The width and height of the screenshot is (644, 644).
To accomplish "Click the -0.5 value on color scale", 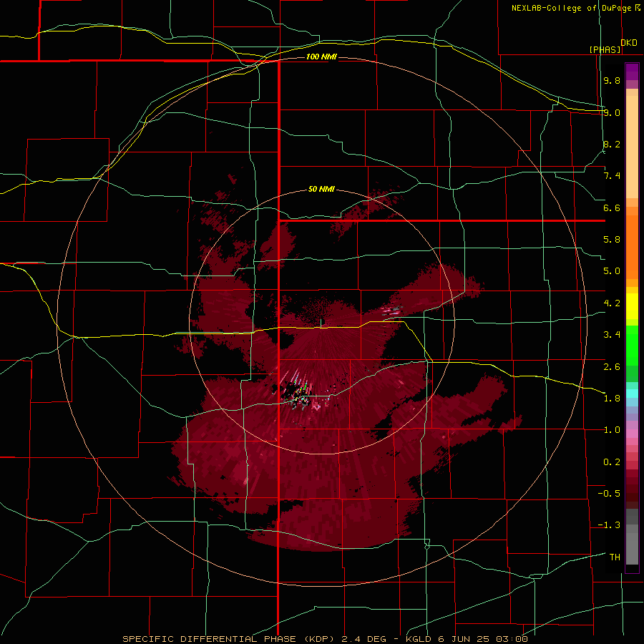I will coord(609,494).
